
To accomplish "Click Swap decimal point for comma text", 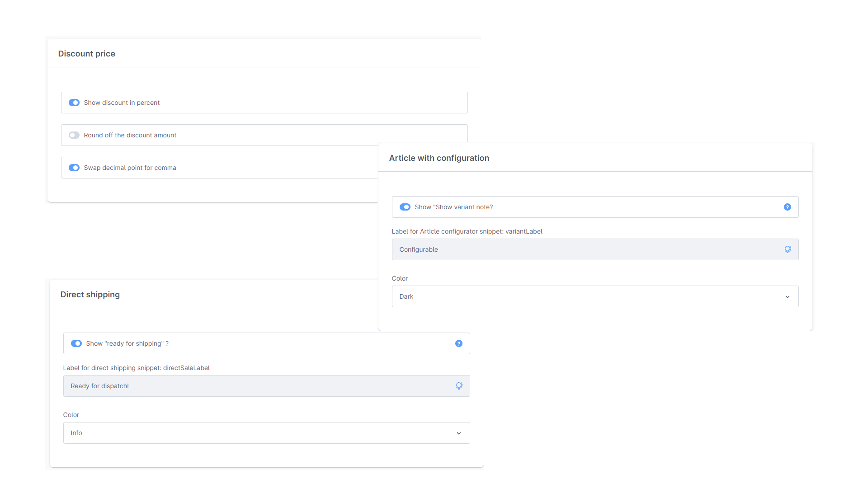I will (130, 168).
